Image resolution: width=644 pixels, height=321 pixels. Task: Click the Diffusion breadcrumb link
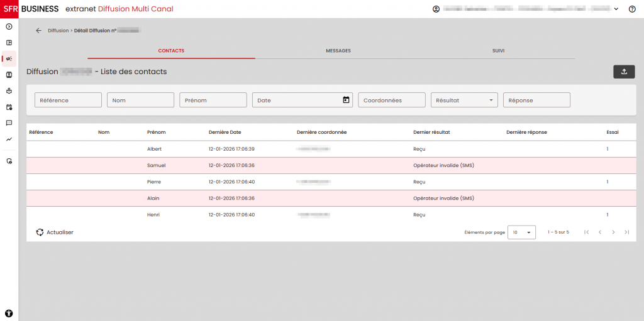58,30
